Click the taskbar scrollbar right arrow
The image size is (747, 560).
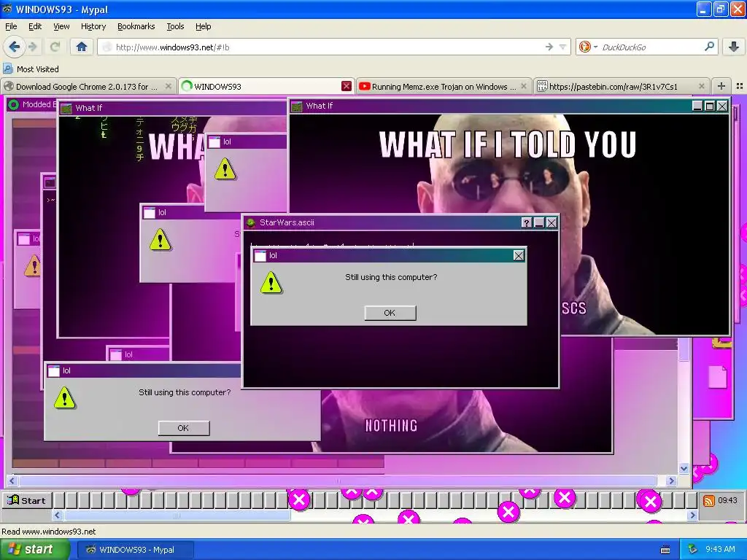point(692,515)
